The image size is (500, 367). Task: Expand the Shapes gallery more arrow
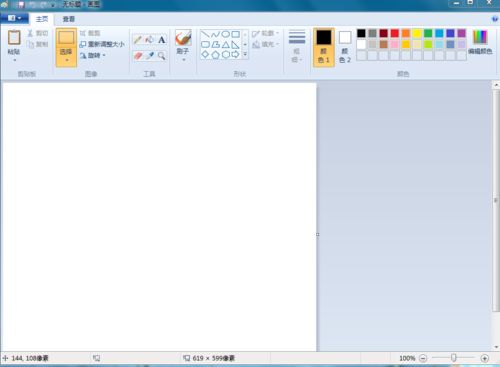pos(245,54)
